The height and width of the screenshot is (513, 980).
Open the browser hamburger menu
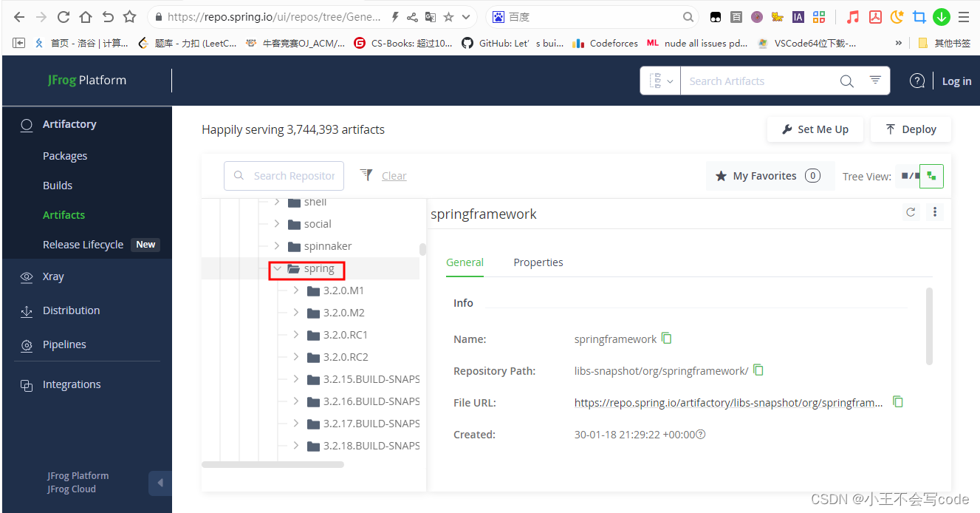pyautogui.click(x=964, y=16)
